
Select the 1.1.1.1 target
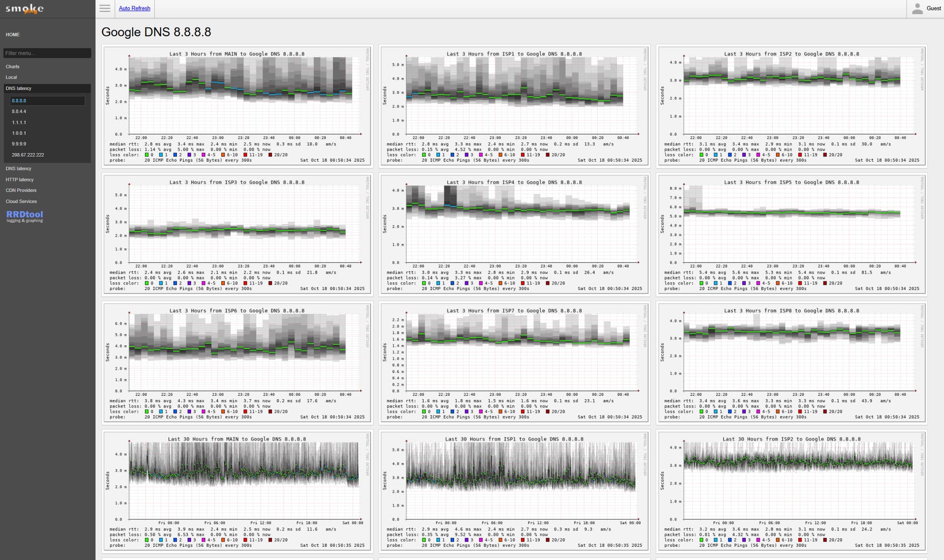[x=19, y=122]
